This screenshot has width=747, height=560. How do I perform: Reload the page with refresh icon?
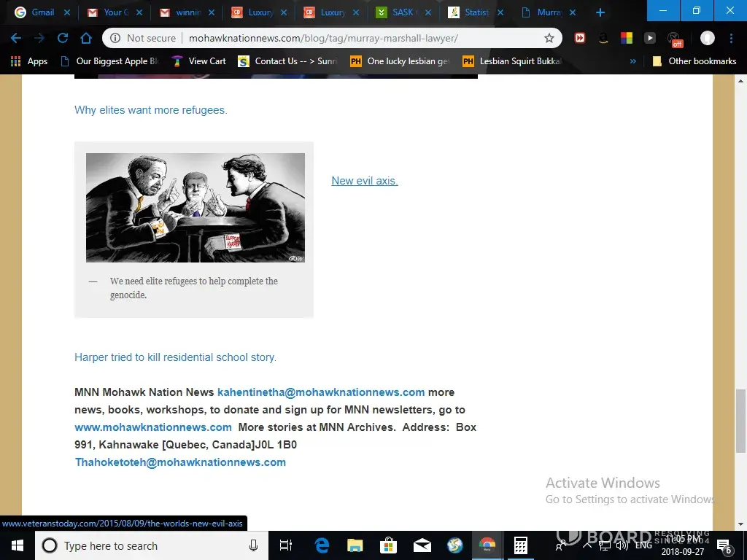pyautogui.click(x=63, y=38)
